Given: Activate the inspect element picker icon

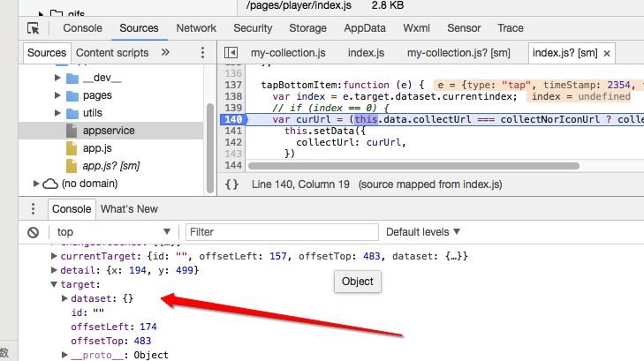Looking at the screenshot, I should click(x=34, y=28).
